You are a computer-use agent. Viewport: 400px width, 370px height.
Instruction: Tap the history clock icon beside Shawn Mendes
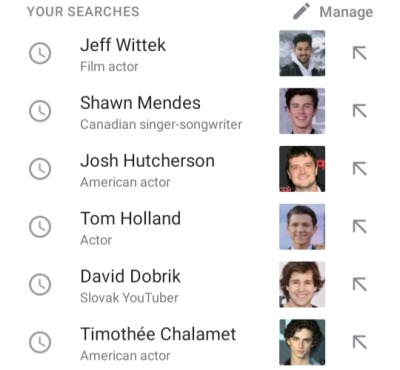tap(40, 111)
